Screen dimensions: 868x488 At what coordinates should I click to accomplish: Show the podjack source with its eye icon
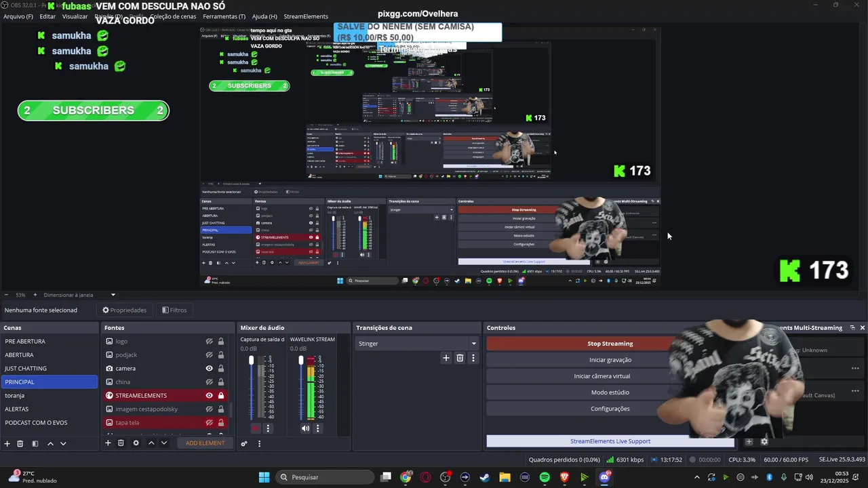[x=210, y=355]
